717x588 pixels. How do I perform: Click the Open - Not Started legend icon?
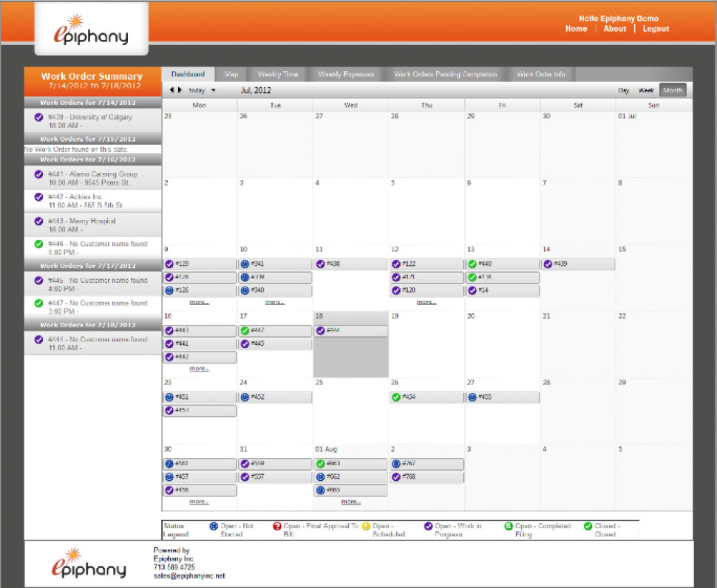point(214,527)
